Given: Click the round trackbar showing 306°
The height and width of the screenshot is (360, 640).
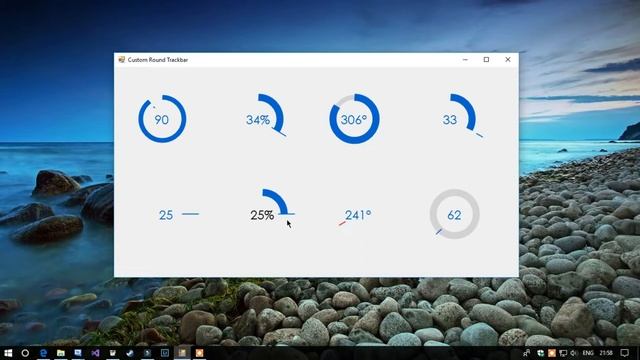Looking at the screenshot, I should (354, 119).
